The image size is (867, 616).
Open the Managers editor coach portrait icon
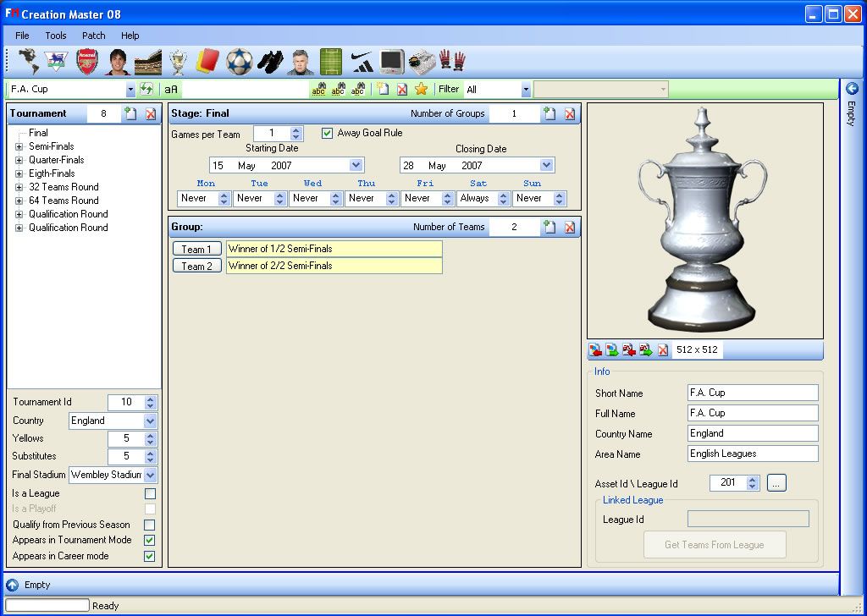point(301,62)
